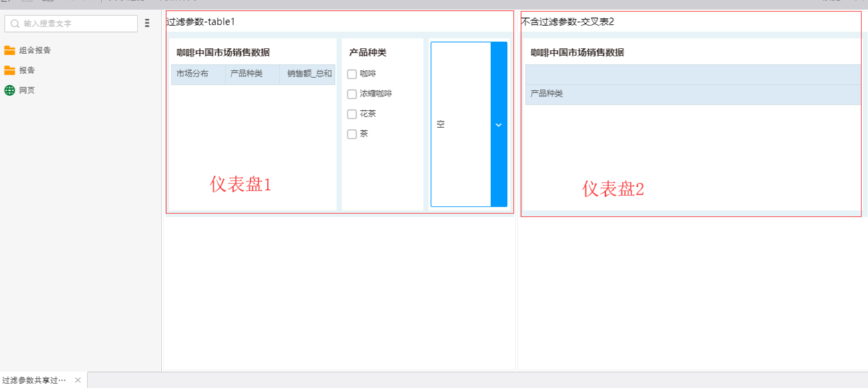Click the 产品种类 column header in table1
This screenshot has width=868, height=390.
[246, 74]
